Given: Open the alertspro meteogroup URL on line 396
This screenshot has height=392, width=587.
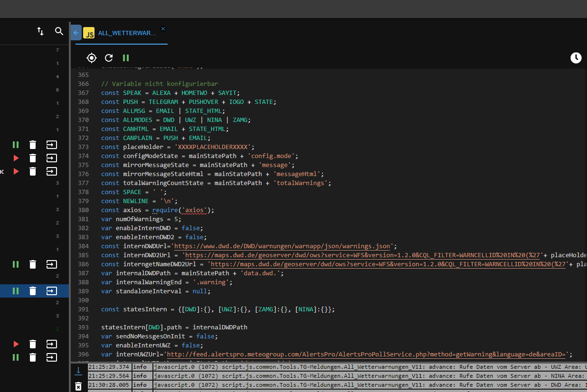Looking at the screenshot, I should coord(368,354).
